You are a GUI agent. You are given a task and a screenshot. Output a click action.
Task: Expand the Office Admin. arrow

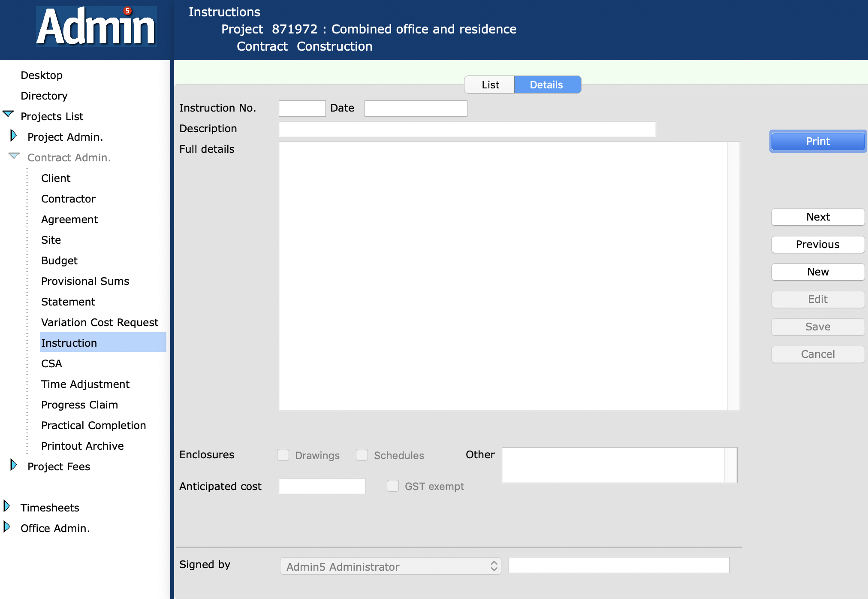point(7,527)
